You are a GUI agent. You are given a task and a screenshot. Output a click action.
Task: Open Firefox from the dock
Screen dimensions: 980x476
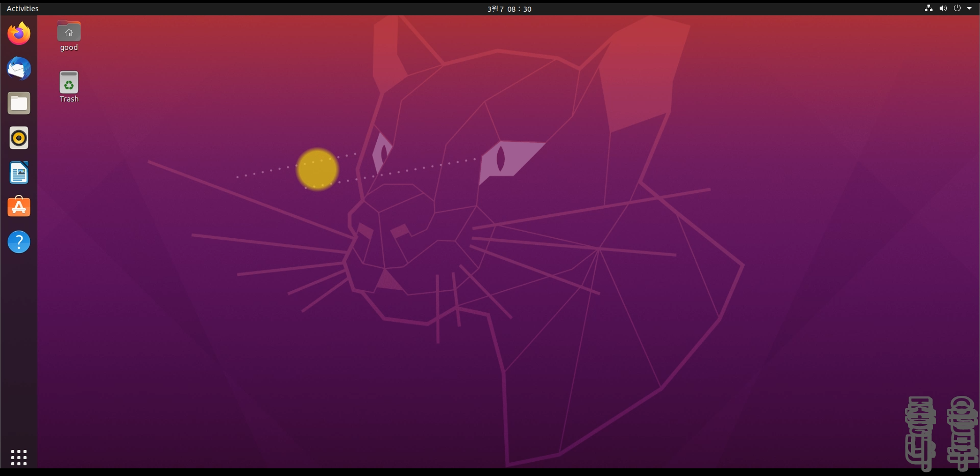(19, 34)
